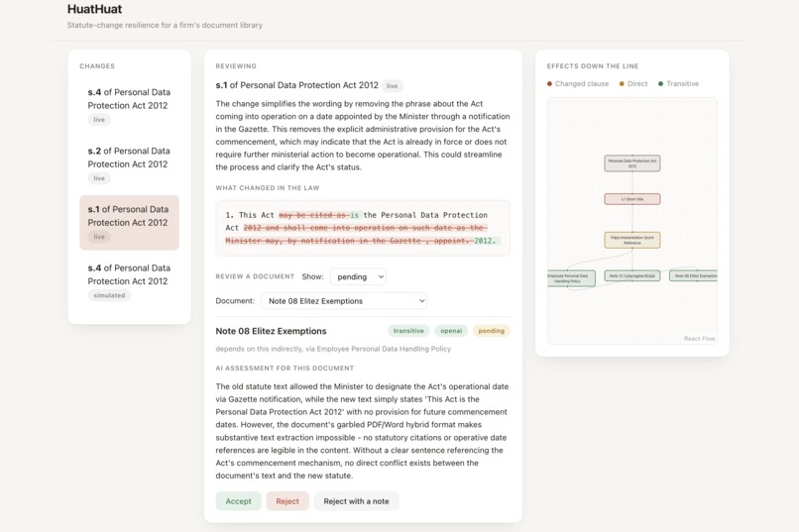Click the 'Statute-change resilience' subtitle
This screenshot has height=532, width=799.
(x=165, y=25)
